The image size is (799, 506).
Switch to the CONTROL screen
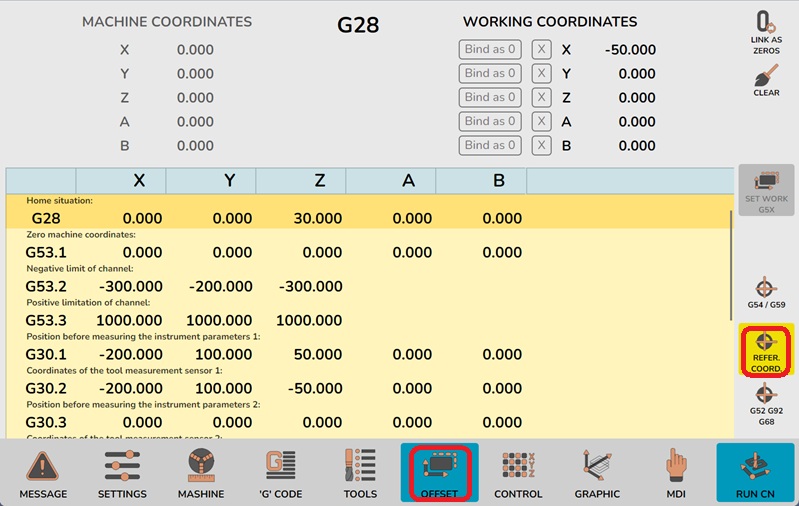(x=518, y=473)
